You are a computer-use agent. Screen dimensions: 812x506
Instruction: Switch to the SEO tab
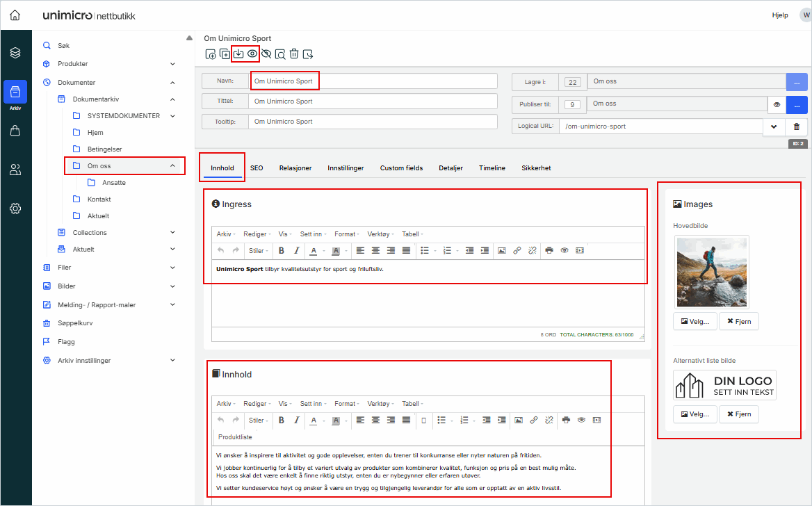[x=257, y=168]
